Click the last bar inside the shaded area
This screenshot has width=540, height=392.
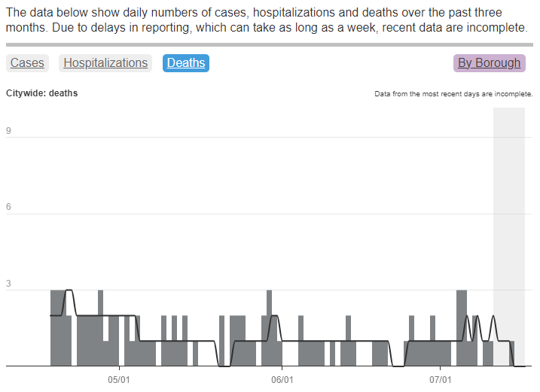pos(511,354)
